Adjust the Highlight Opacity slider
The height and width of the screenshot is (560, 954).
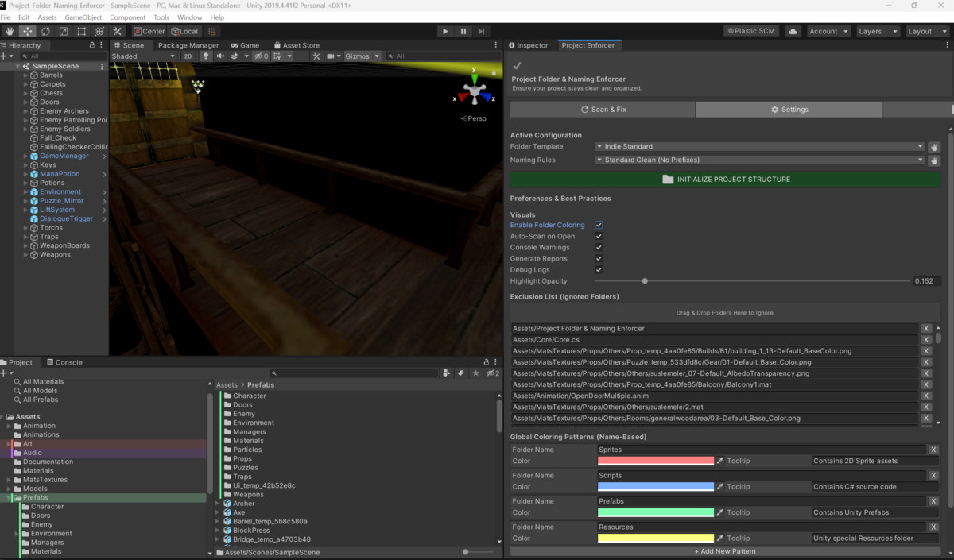pyautogui.click(x=645, y=280)
